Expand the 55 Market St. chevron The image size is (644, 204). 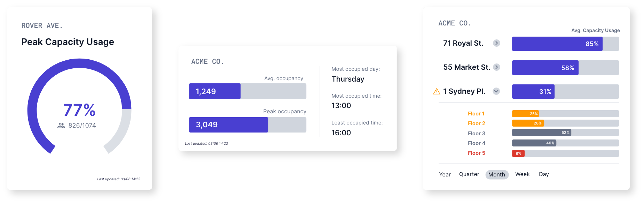[x=497, y=67]
